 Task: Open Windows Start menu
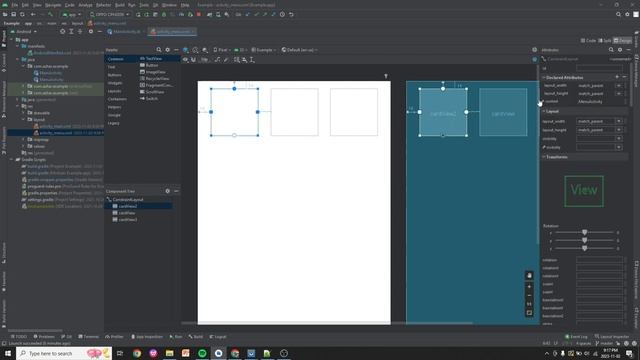pos(8,353)
